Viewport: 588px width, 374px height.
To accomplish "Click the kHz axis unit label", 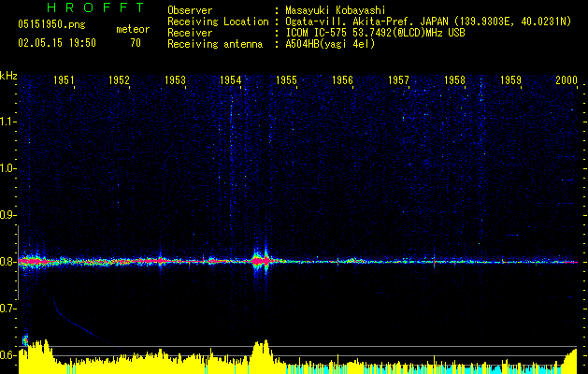I will tap(8, 76).
